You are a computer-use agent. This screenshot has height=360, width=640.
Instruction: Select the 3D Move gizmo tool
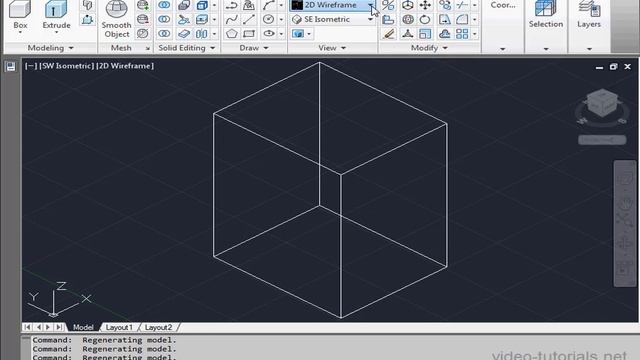[x=407, y=5]
